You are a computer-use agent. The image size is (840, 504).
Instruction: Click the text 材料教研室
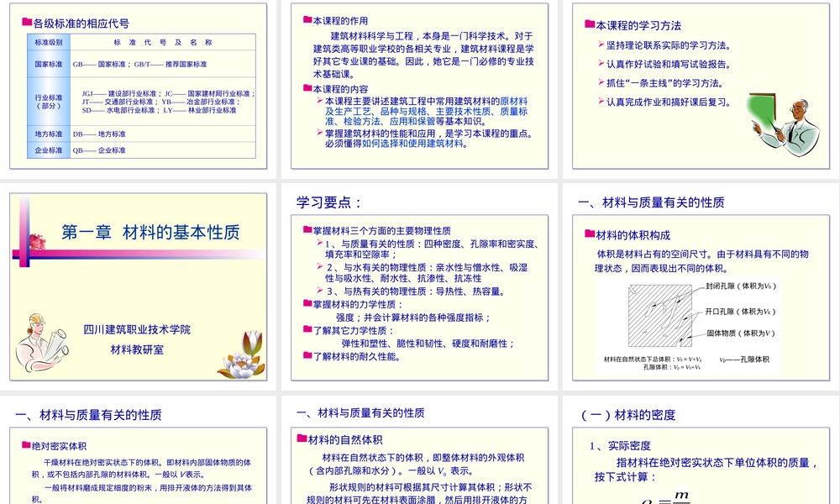coord(137,349)
